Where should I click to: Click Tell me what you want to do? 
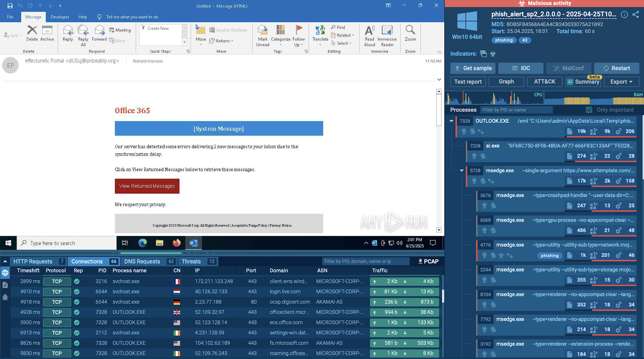tap(132, 17)
